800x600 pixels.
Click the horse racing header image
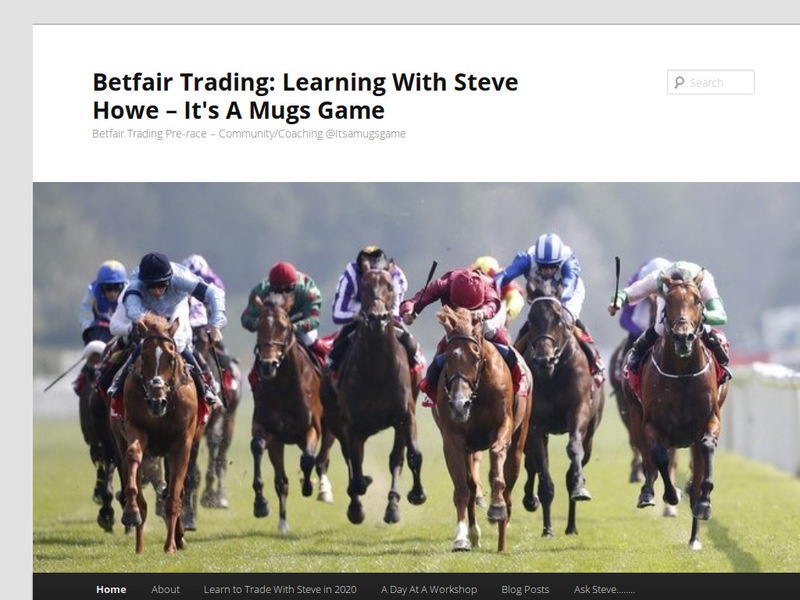point(416,378)
